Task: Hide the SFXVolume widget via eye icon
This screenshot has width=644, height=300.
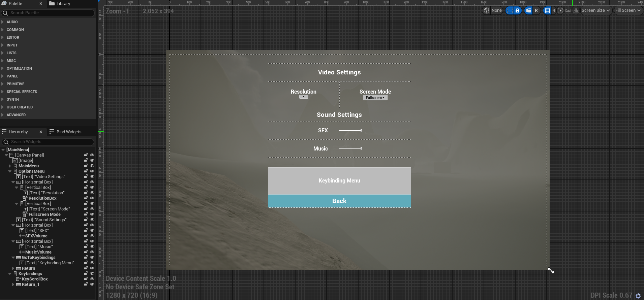Action: click(x=92, y=236)
